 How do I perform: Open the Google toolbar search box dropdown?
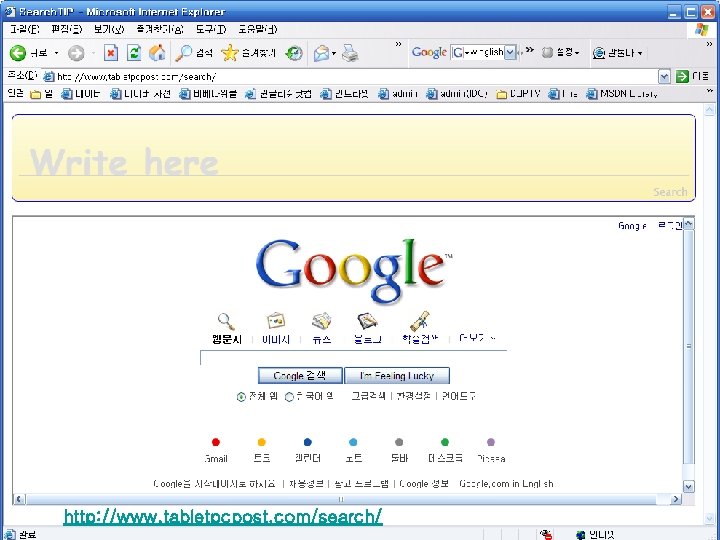tap(510, 52)
